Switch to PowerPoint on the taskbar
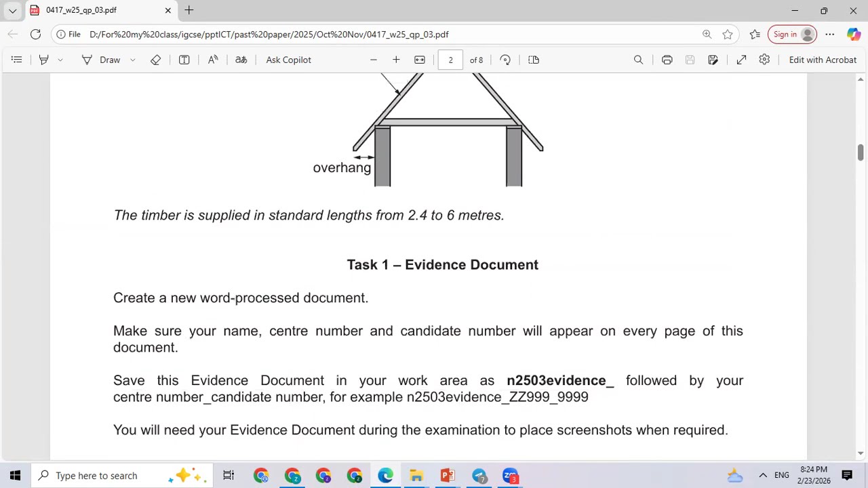 click(x=448, y=475)
